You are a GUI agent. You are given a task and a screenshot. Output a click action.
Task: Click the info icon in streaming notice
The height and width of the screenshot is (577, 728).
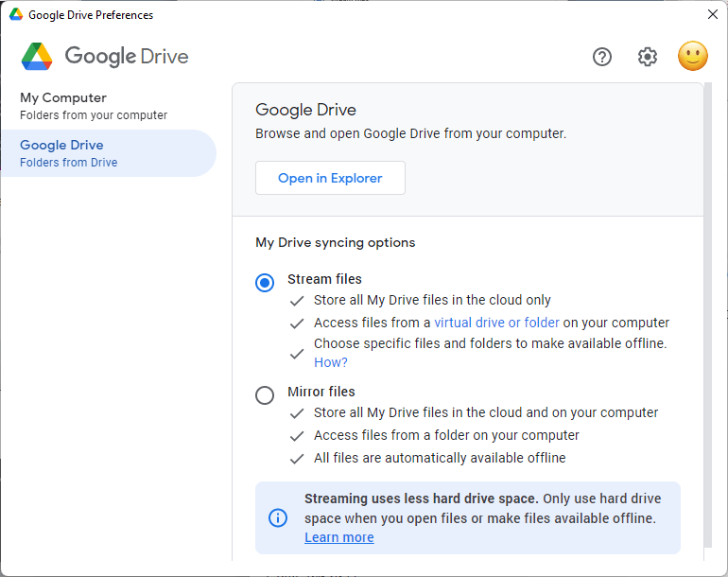tap(278, 517)
